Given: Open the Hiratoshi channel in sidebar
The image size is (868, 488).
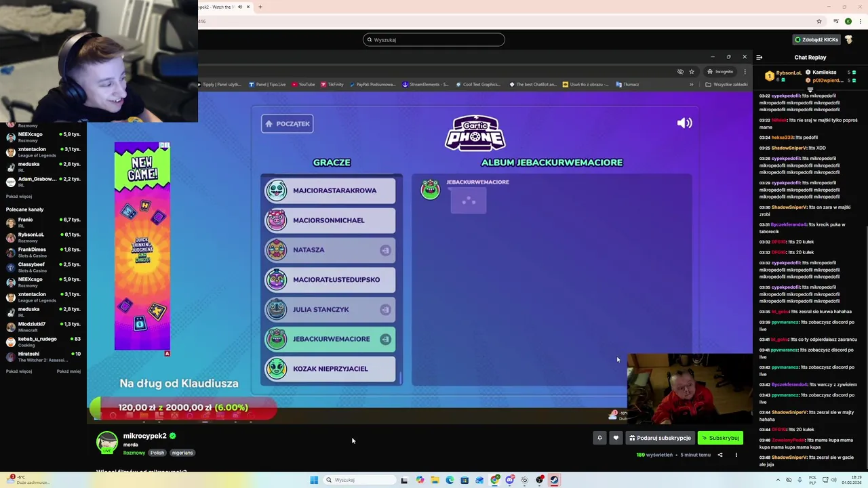Looking at the screenshot, I should [43, 357].
